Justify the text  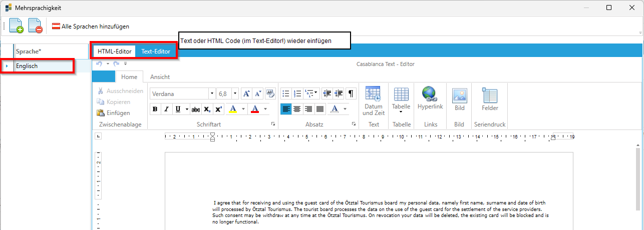point(320,109)
